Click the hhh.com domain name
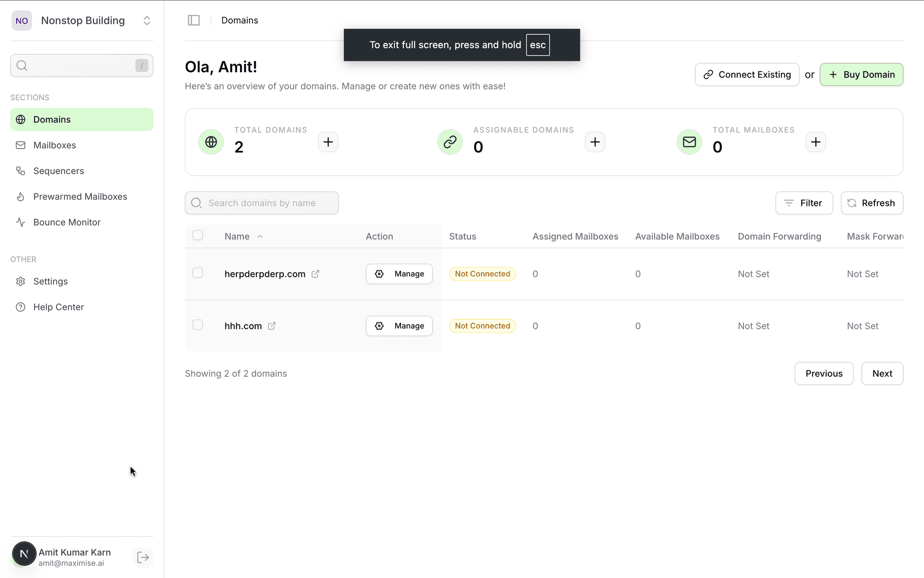Image resolution: width=924 pixels, height=578 pixels. point(243,326)
